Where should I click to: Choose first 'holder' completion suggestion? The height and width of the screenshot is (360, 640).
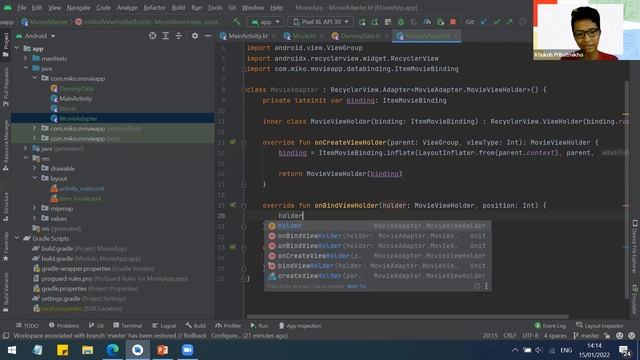tap(378, 226)
